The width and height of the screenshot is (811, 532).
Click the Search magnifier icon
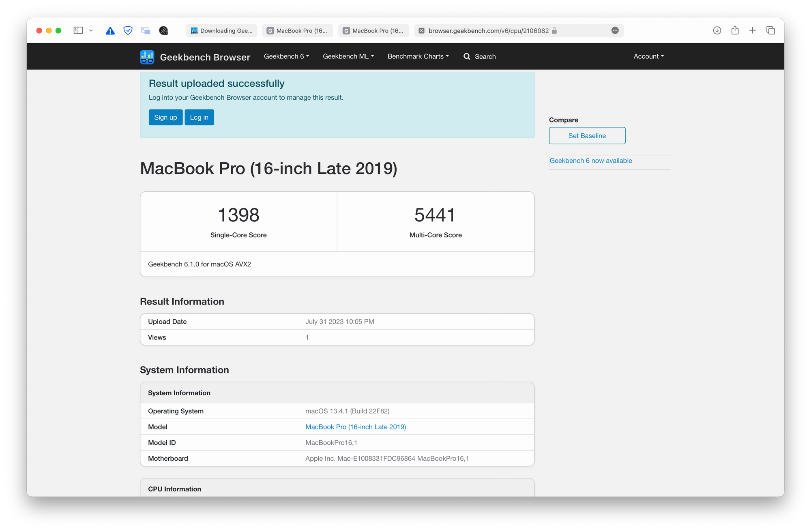(467, 56)
